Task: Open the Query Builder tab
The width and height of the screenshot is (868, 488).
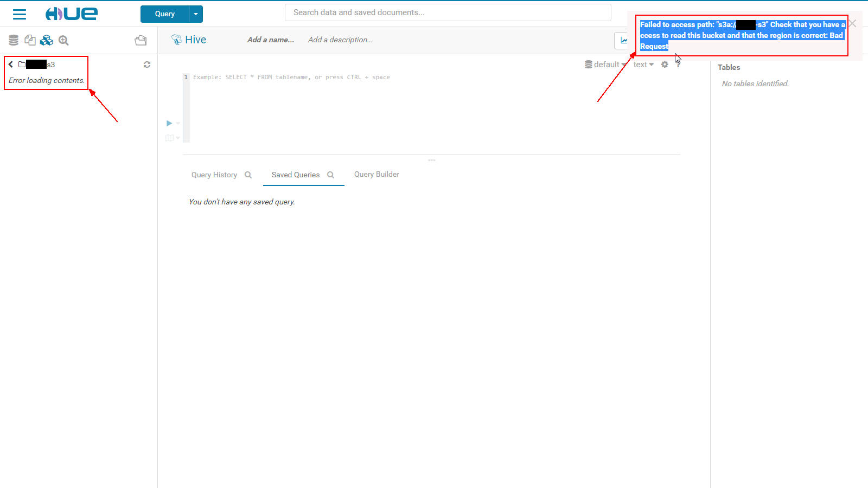Action: coord(376,174)
